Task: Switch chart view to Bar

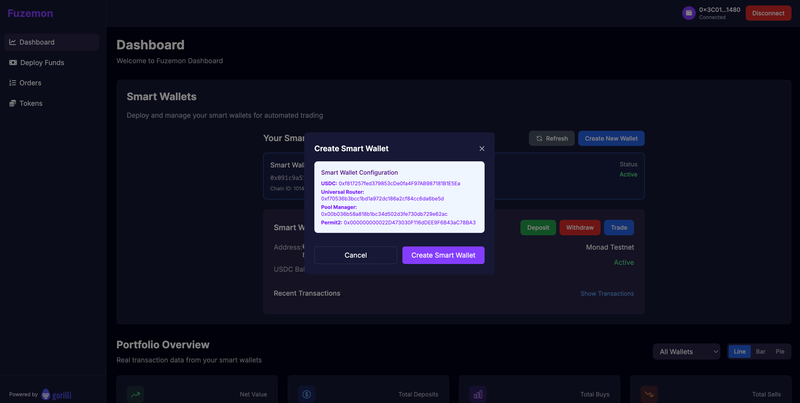Action: 760,351
